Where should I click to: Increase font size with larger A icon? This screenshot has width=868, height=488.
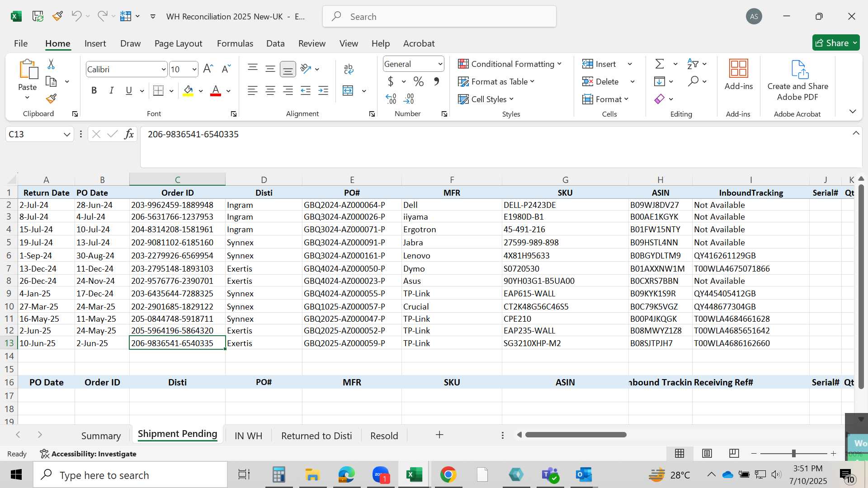pyautogui.click(x=208, y=69)
